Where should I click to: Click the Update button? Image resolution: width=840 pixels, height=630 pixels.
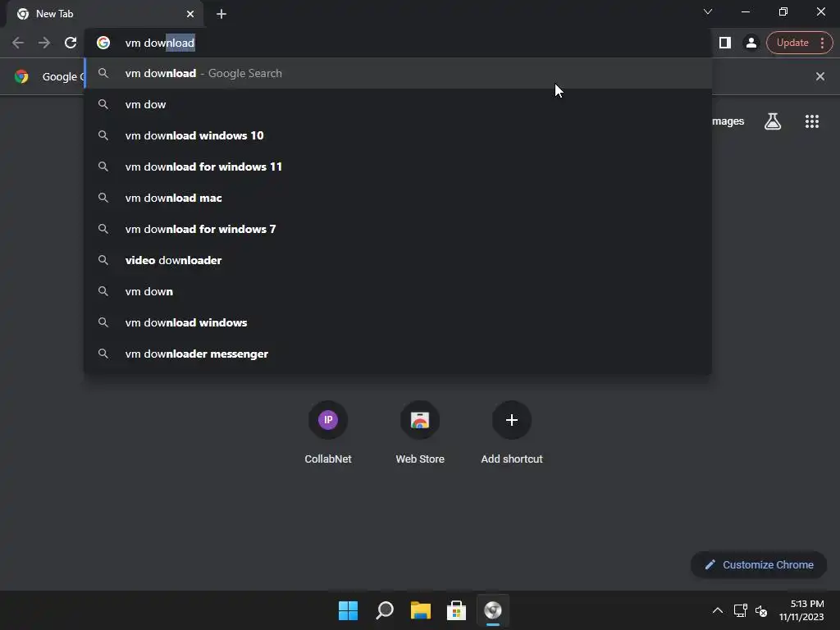click(792, 43)
